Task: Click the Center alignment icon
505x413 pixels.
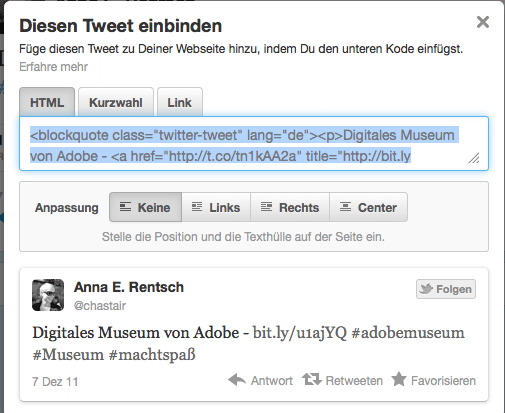Action: [345, 207]
